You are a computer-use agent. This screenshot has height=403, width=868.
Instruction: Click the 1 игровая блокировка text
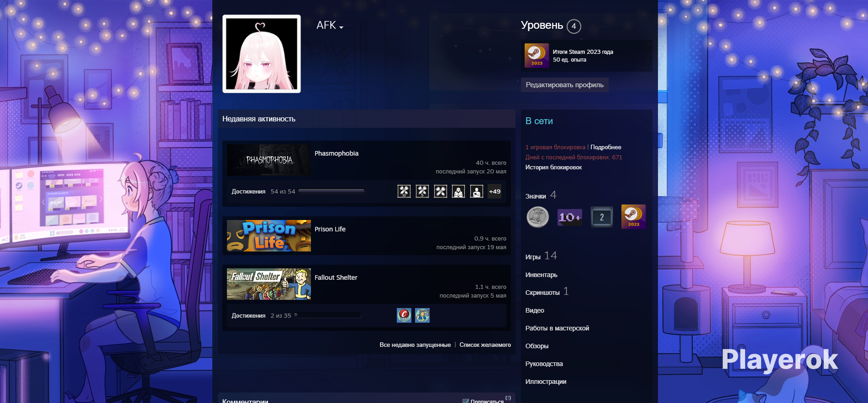[555, 147]
